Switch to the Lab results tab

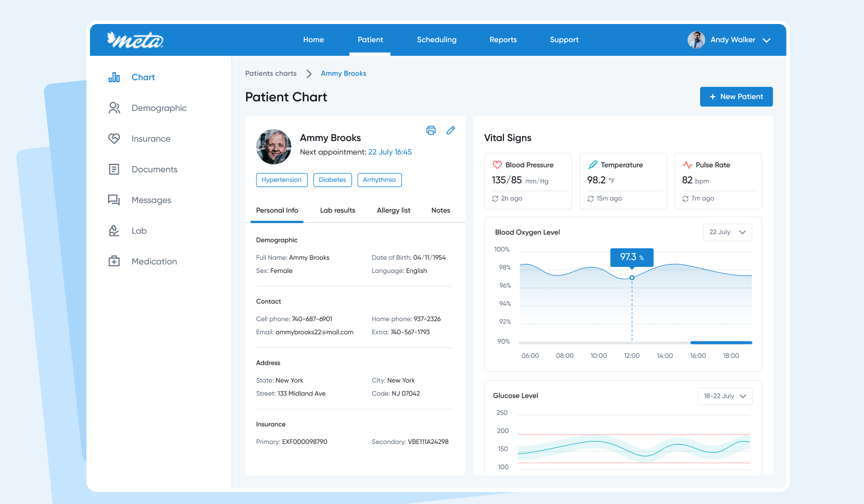[x=337, y=211]
